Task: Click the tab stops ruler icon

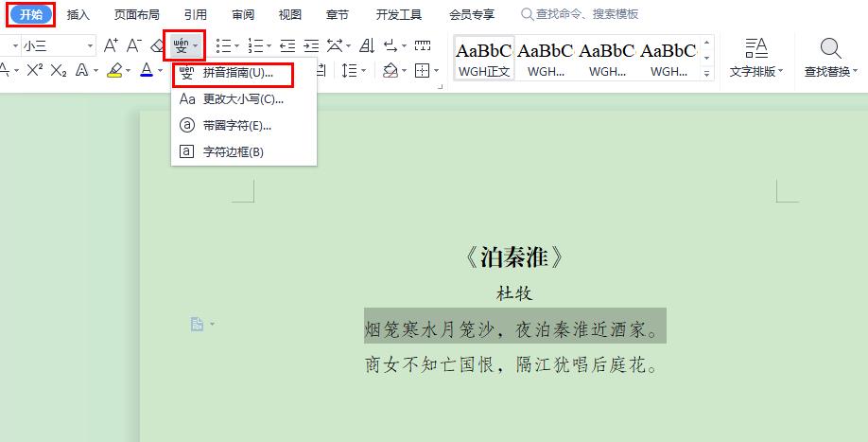Action: pyautogui.click(x=423, y=45)
